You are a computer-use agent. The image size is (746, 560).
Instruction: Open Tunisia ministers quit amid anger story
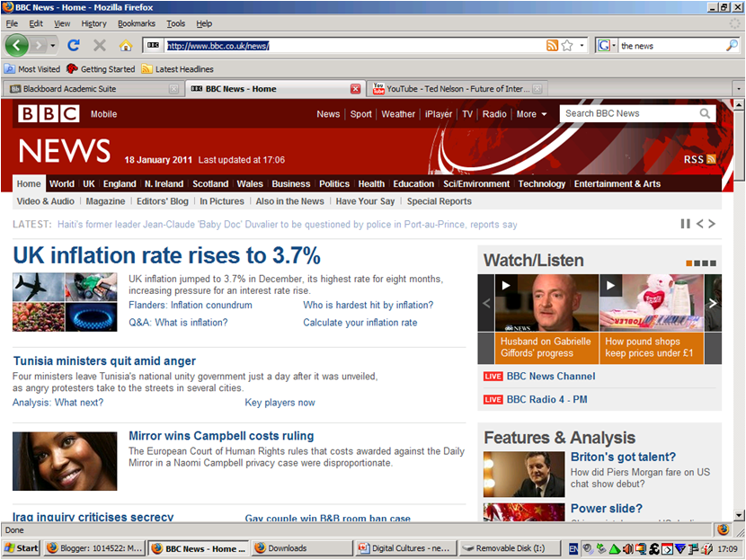click(104, 361)
